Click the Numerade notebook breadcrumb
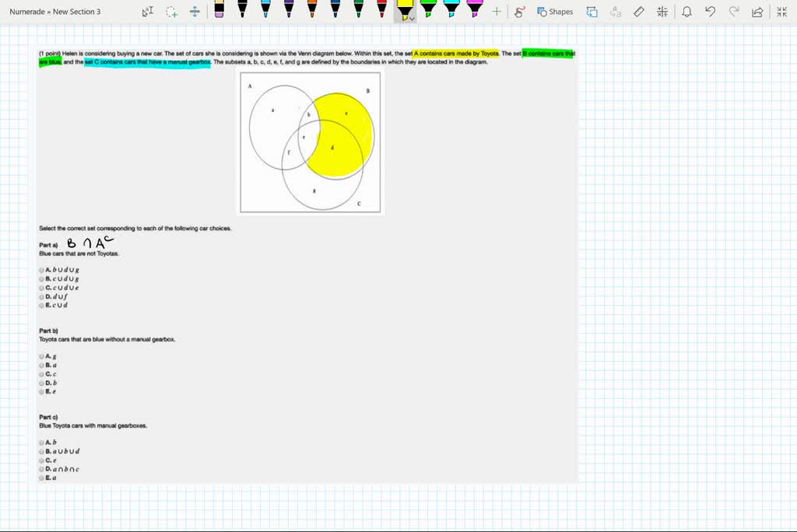This screenshot has width=797, height=532. [x=27, y=12]
